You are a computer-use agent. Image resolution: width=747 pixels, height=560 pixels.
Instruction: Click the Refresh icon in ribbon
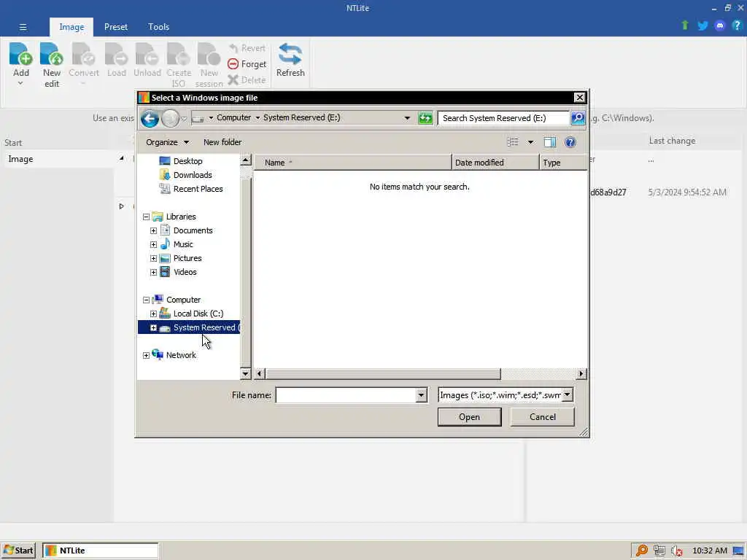click(x=290, y=54)
